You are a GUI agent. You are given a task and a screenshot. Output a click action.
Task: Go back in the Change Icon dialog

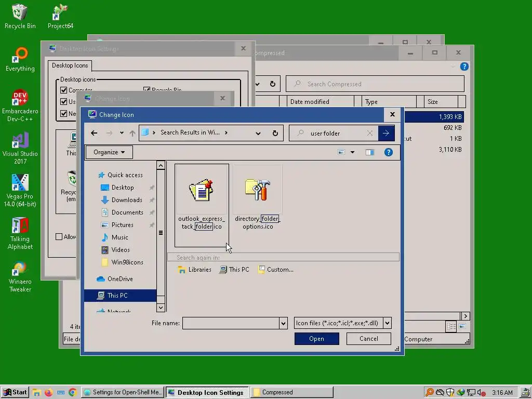94,133
